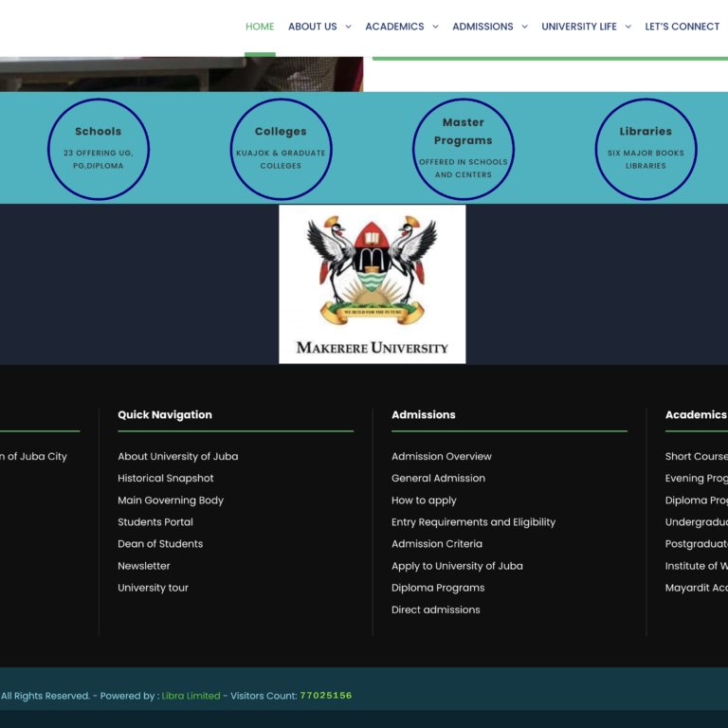Select the Libraries circle badge
Image resolution: width=728 pixels, height=728 pixels.
pyautogui.click(x=646, y=149)
